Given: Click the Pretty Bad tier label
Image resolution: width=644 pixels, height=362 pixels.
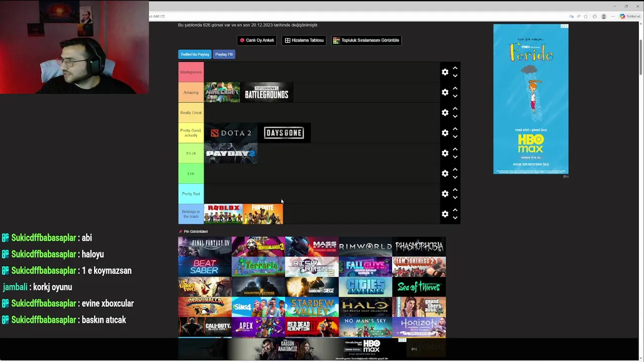Looking at the screenshot, I should 191,194.
